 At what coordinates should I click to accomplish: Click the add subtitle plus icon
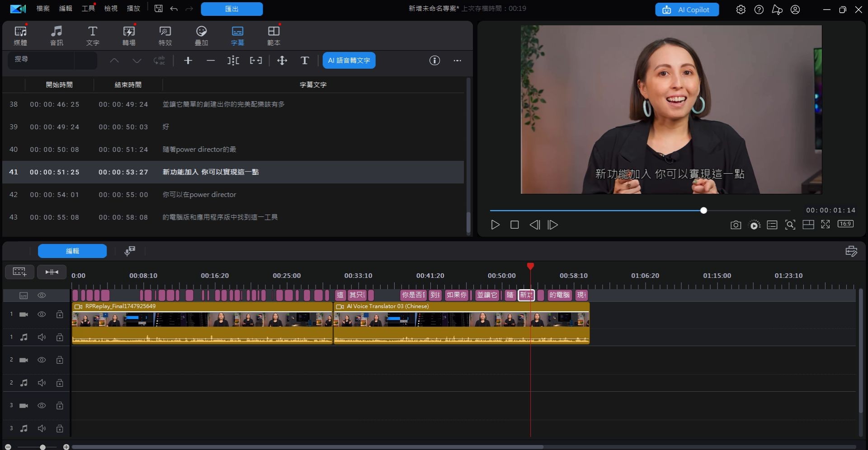[188, 61]
